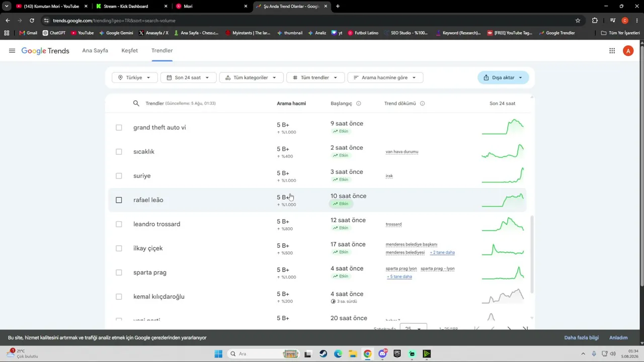Image resolution: width=644 pixels, height=362 pixels.
Task: Open the Tüm Yer İşaretleri folder
Action: pyautogui.click(x=620, y=33)
